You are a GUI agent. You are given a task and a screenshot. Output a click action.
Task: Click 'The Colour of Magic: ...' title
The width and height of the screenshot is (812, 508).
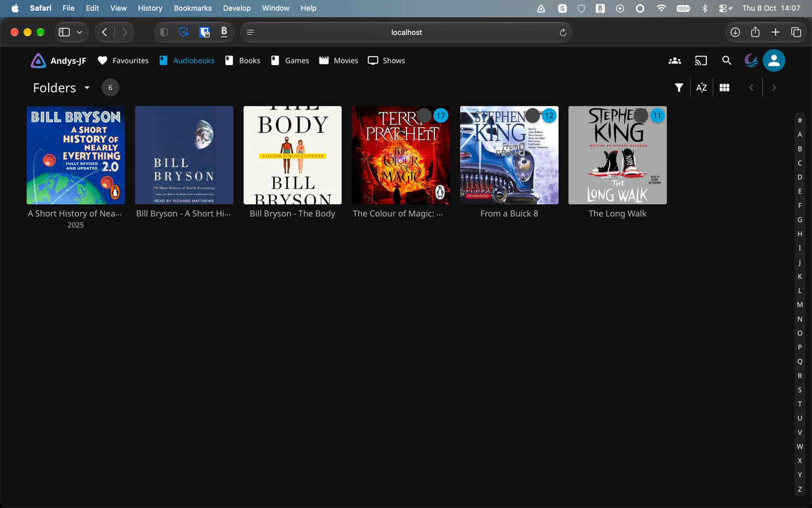click(x=398, y=214)
